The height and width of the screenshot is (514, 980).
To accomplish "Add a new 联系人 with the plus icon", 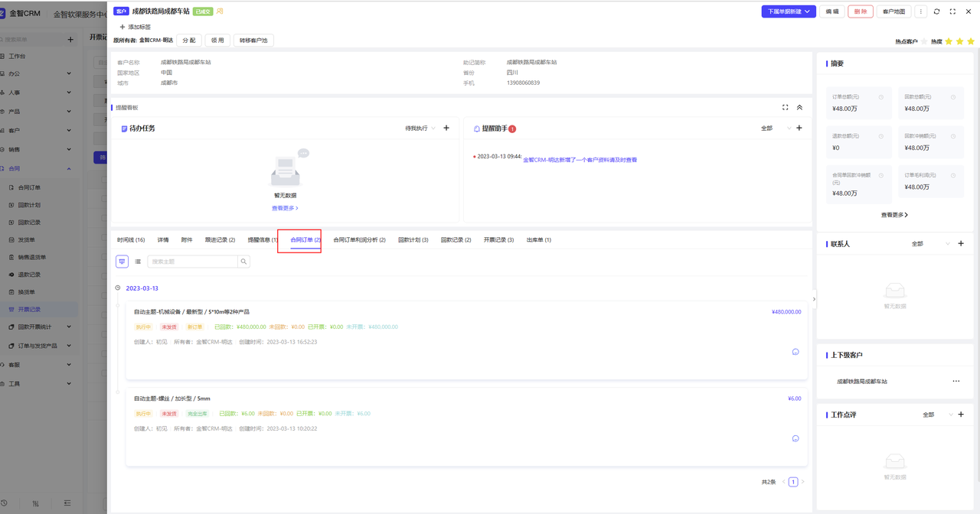I will coord(961,244).
